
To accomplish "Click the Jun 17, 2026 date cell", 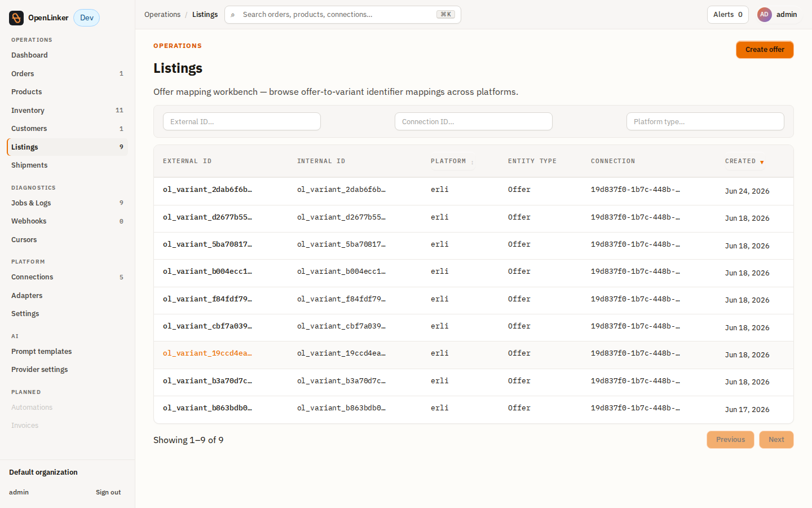I will click(747, 410).
